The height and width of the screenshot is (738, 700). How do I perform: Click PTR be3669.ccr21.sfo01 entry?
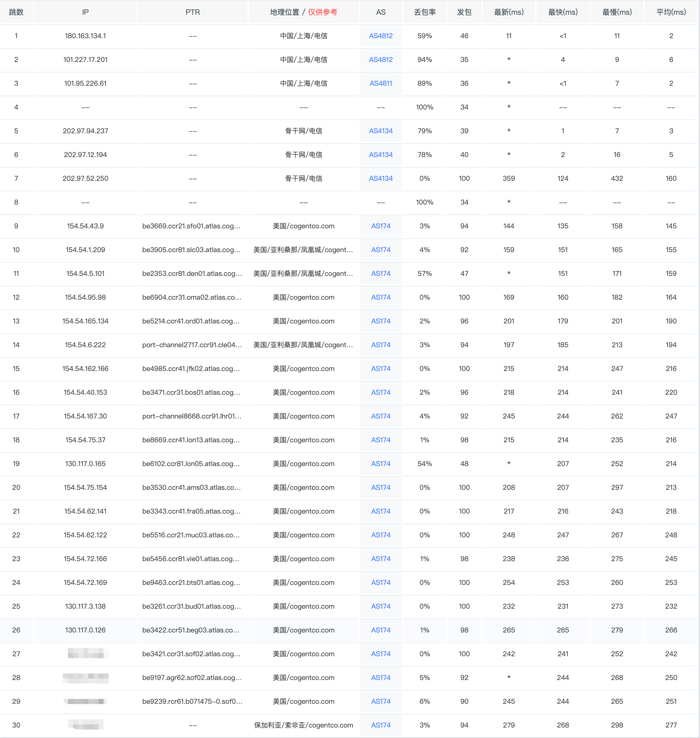pos(191,226)
